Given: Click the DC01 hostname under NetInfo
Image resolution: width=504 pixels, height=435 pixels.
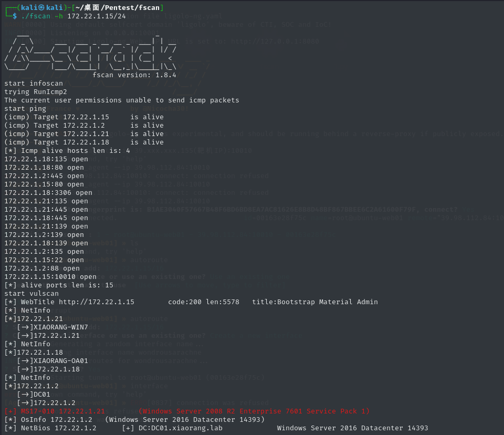Looking at the screenshot, I should (41, 395).
